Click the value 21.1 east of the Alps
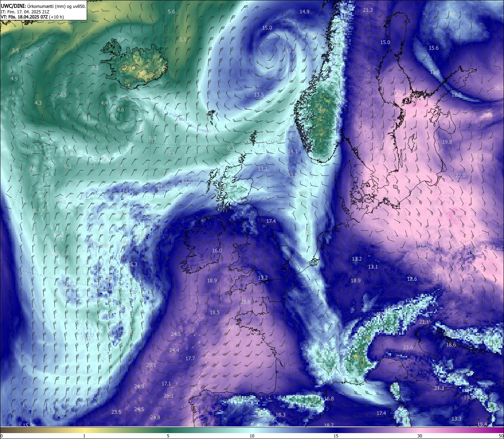 pyautogui.click(x=424, y=322)
